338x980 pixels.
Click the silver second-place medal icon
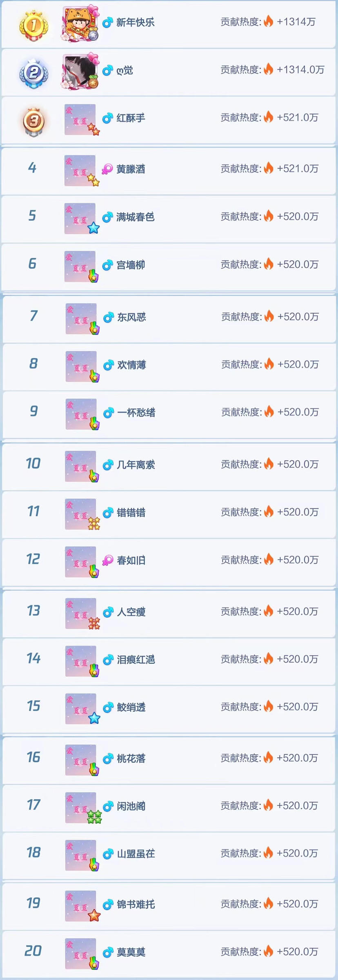tap(34, 73)
